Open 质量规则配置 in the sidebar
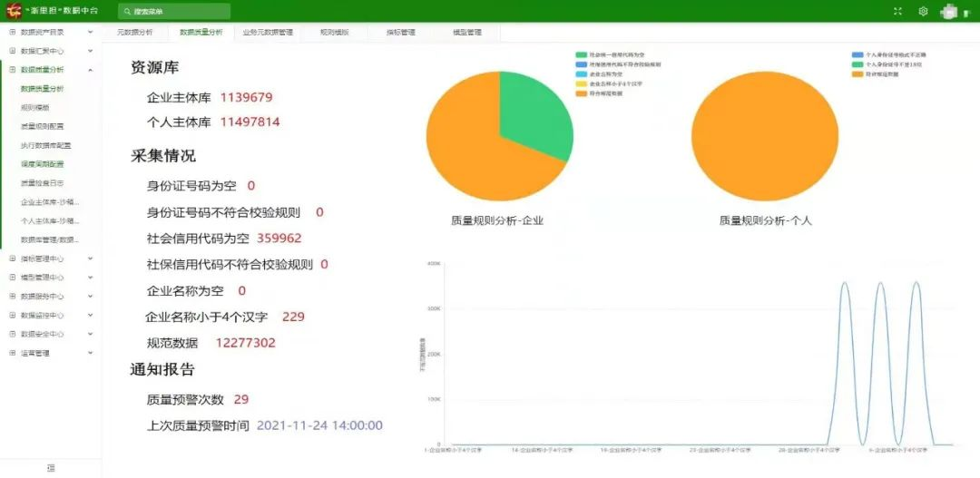 (42, 126)
